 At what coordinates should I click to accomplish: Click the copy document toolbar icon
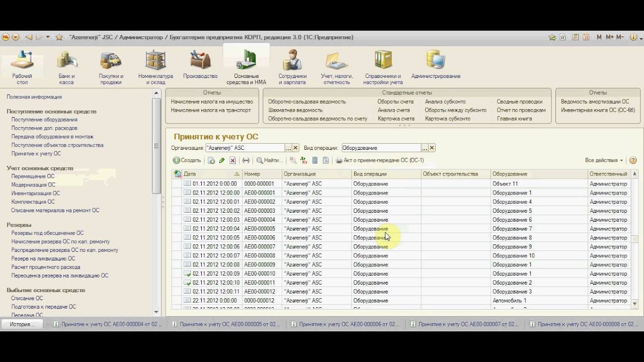point(211,160)
